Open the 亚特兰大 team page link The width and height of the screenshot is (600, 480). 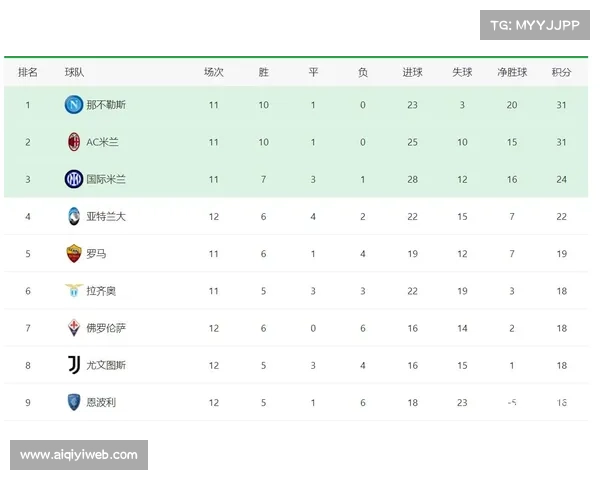point(106,216)
